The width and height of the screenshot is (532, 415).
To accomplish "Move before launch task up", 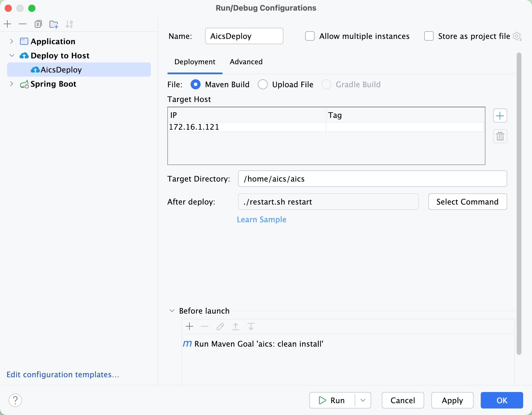I will coord(236,326).
